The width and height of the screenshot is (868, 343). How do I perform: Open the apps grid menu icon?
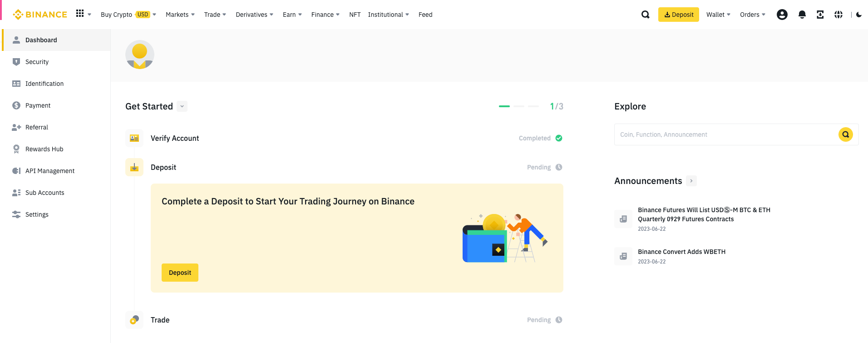[x=80, y=14]
